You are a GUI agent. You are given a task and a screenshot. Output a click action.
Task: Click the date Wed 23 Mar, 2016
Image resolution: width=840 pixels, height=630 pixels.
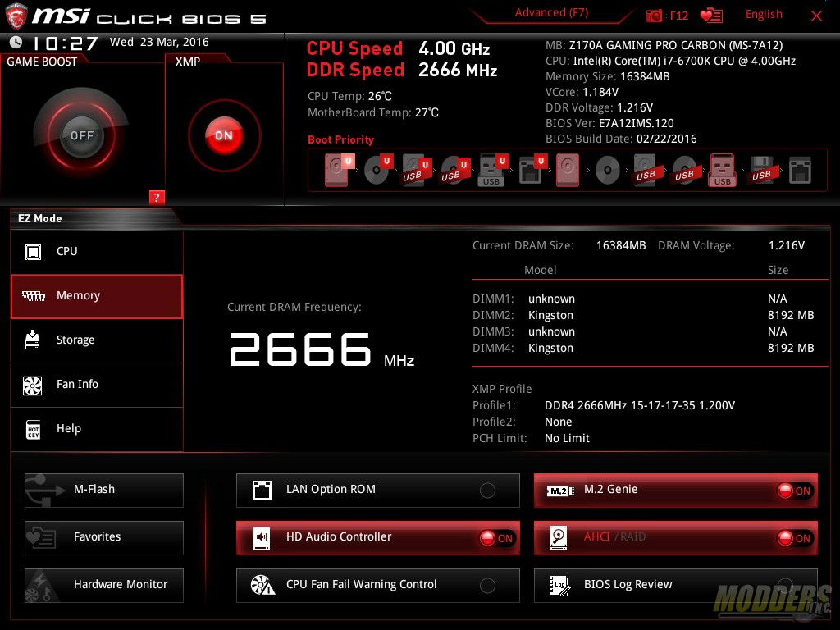pyautogui.click(x=159, y=43)
